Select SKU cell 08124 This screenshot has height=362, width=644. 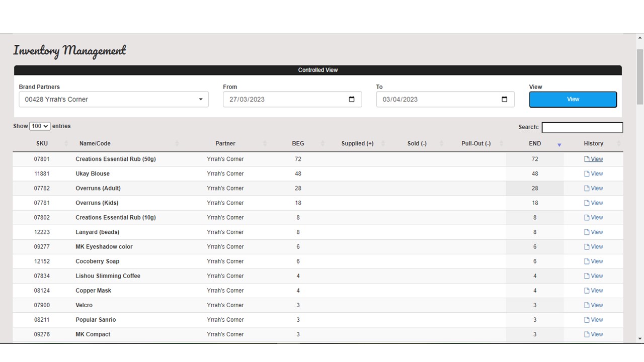[x=42, y=291]
